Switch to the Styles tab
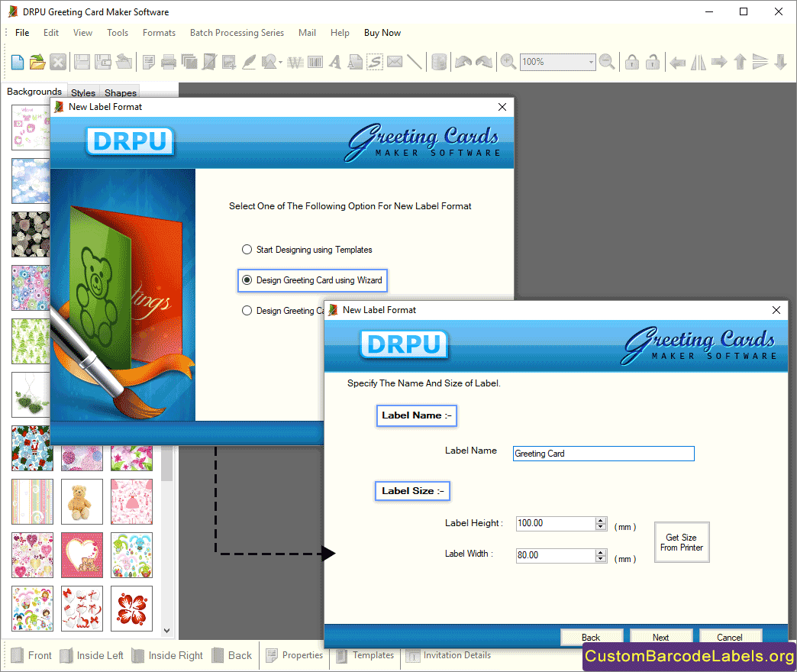Image resolution: width=797 pixels, height=672 pixels. (x=83, y=92)
